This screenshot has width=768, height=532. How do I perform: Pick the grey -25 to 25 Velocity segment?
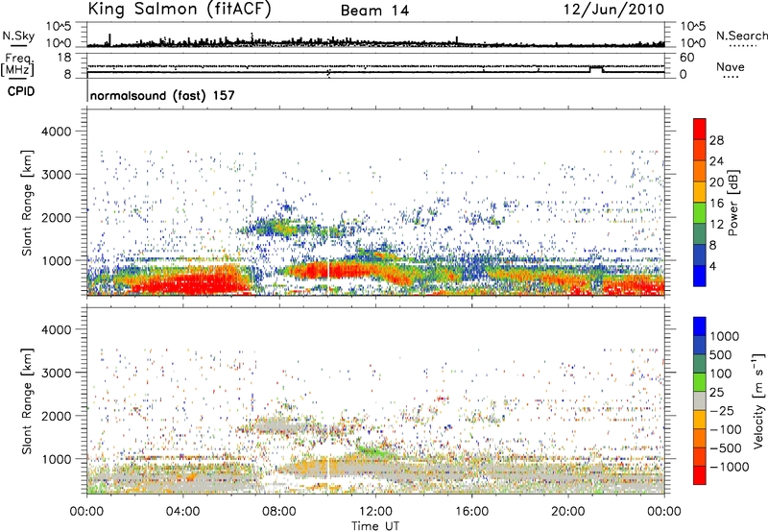(x=700, y=401)
